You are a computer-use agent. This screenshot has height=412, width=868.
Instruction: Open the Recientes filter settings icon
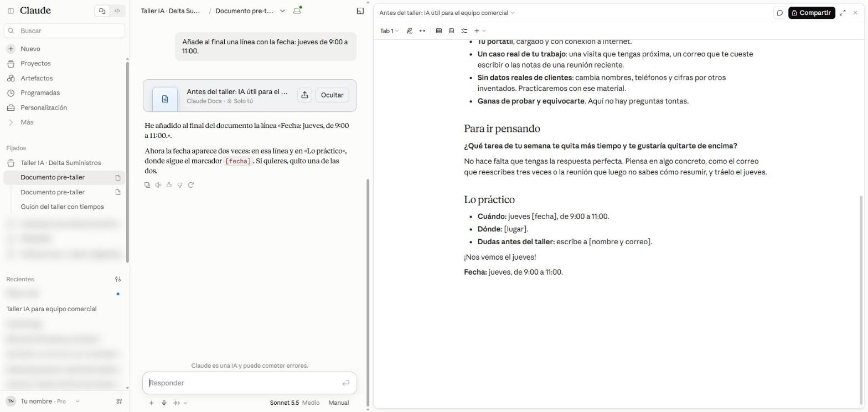[x=118, y=279]
